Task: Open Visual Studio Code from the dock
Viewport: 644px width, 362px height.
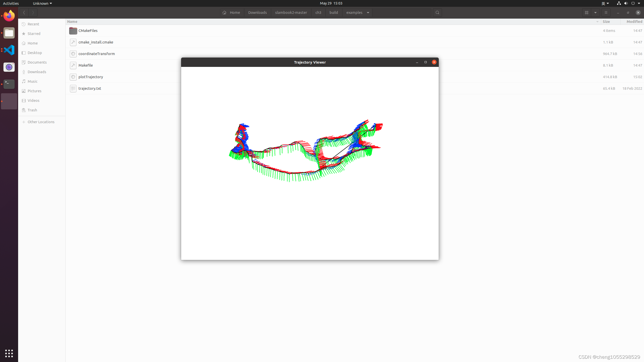Action: coord(9,50)
